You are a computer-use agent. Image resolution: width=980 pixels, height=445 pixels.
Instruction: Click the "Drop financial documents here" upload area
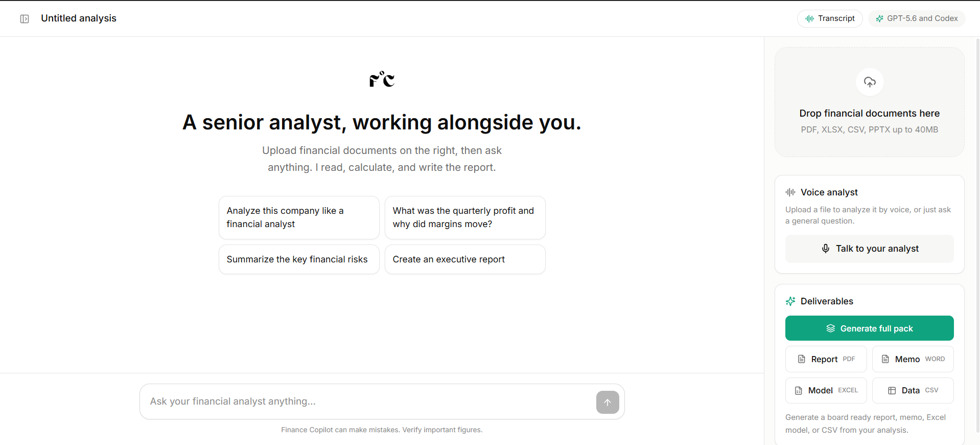[870, 102]
